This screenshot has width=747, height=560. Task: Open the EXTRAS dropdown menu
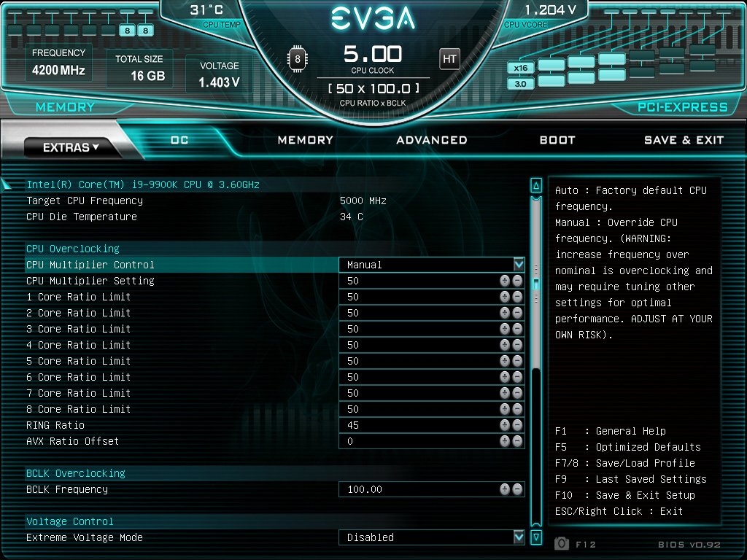(71, 147)
